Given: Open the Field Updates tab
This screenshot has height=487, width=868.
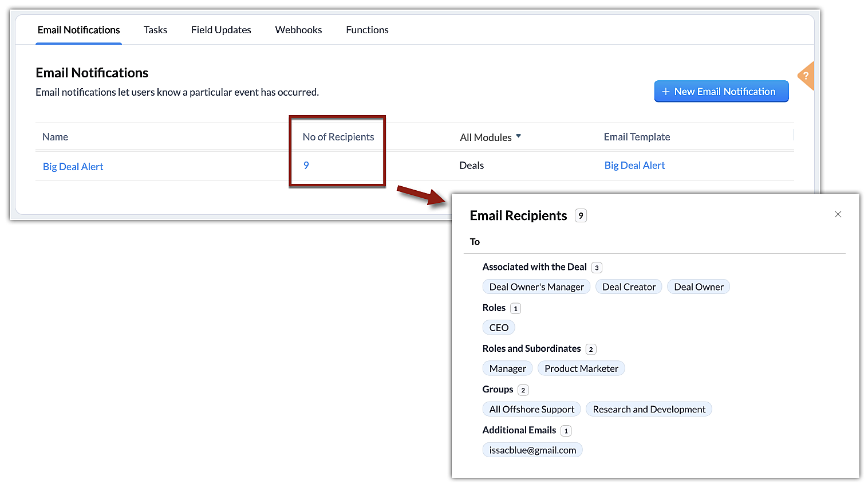Looking at the screenshot, I should [x=221, y=30].
